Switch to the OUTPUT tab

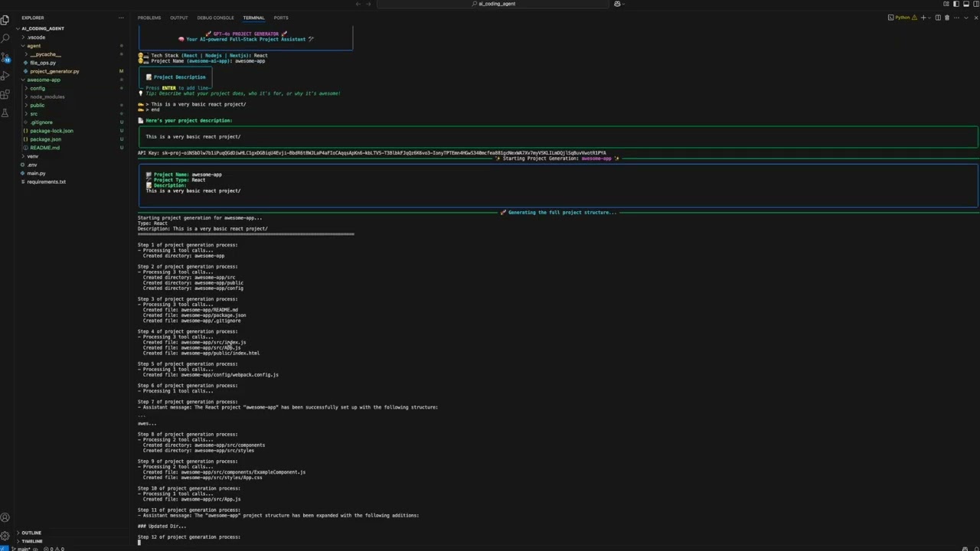179,18
